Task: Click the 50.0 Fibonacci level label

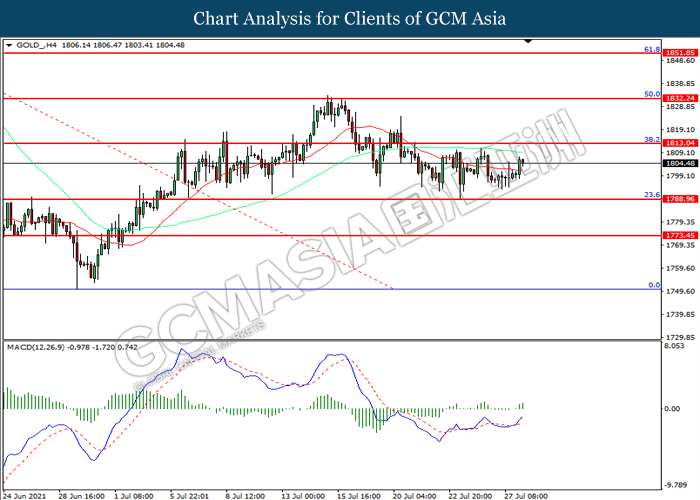Action: click(652, 94)
